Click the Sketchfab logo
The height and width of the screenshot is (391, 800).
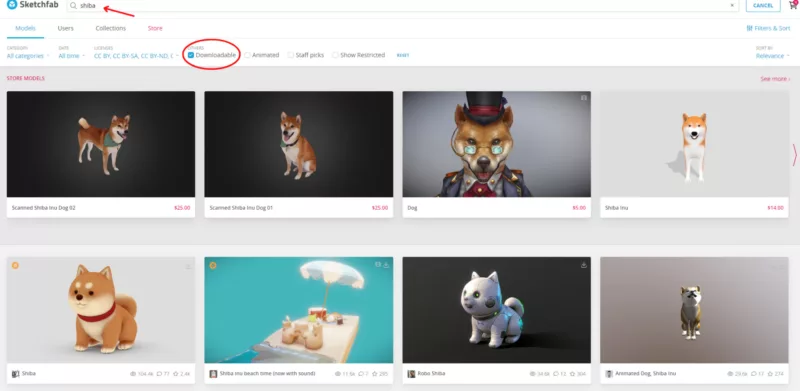click(x=33, y=5)
